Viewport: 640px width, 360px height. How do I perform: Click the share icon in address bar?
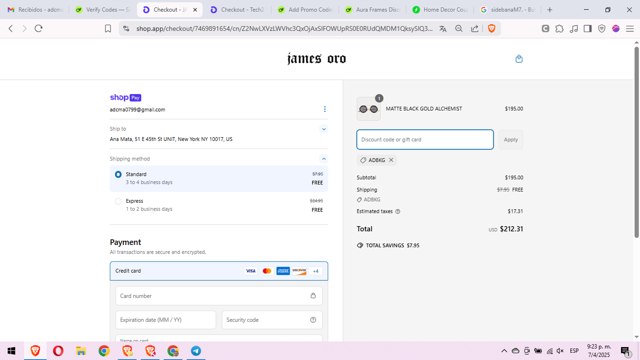tap(475, 29)
